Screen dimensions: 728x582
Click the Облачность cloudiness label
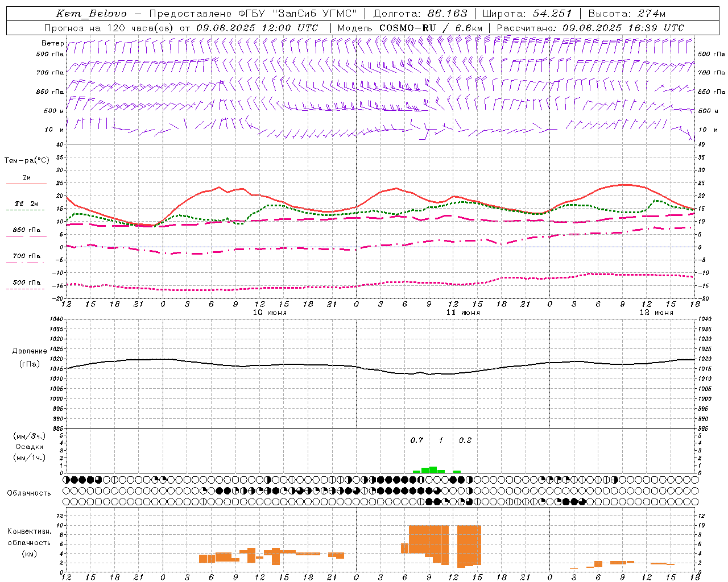[29, 493]
